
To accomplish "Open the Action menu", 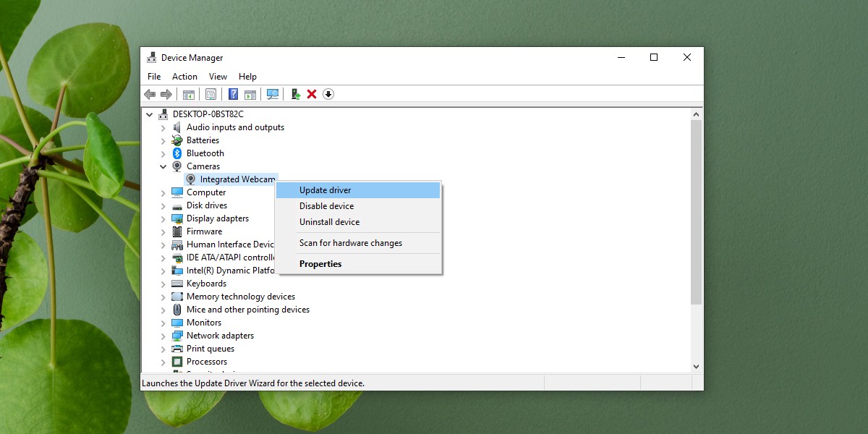I will click(x=184, y=76).
